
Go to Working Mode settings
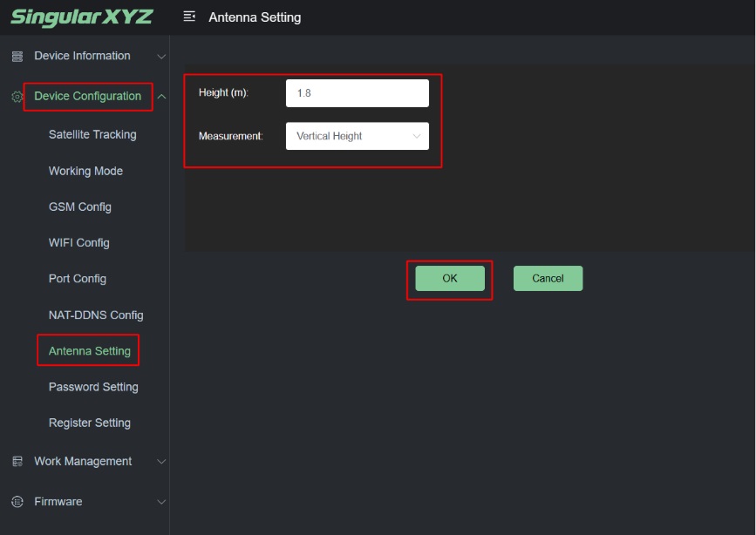click(x=85, y=171)
